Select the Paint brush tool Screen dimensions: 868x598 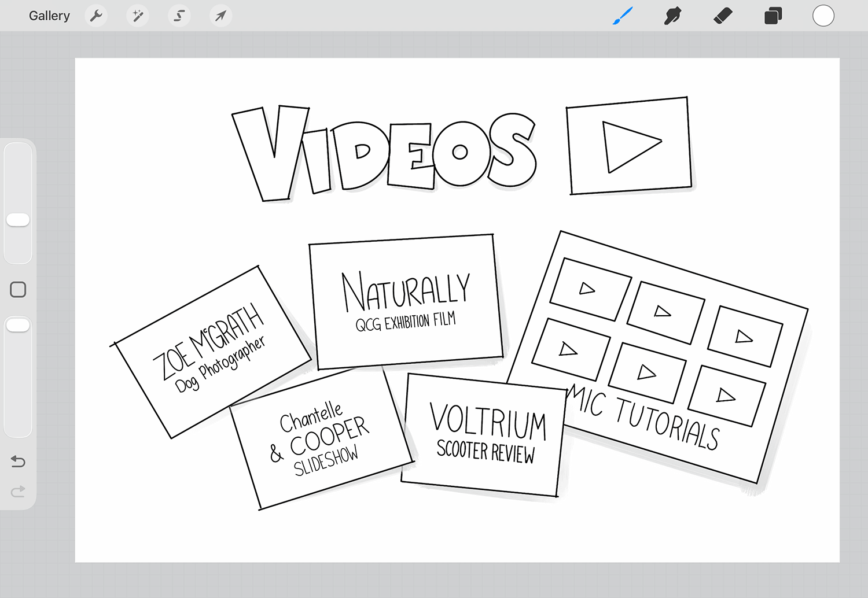click(x=623, y=16)
